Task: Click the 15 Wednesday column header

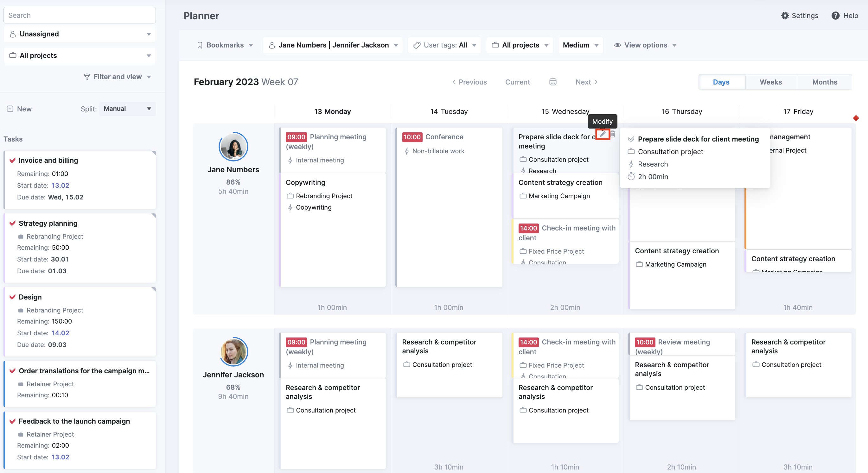Action: (565, 111)
